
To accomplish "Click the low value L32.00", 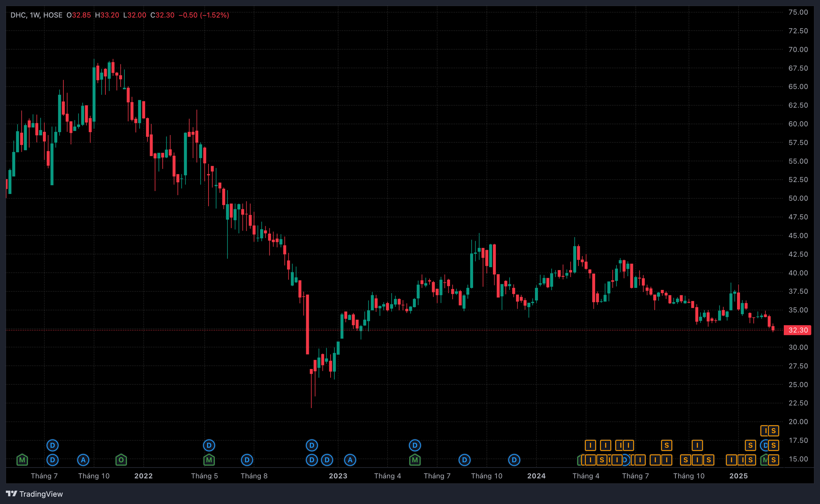I will tap(135, 15).
